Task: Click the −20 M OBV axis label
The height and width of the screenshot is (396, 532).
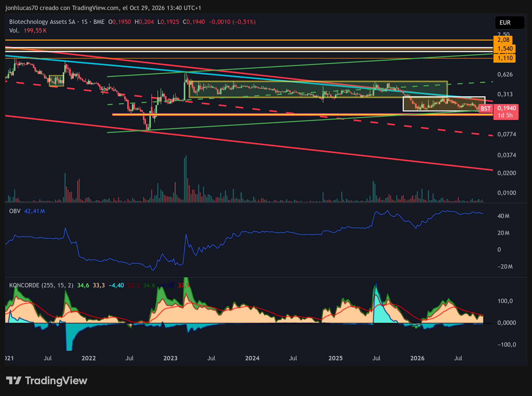Action: tap(505, 267)
